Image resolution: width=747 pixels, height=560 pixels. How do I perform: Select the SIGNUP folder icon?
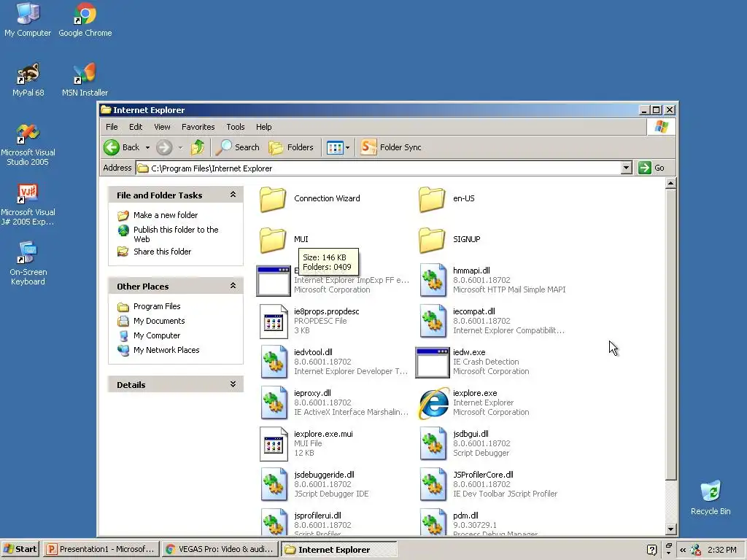point(432,240)
